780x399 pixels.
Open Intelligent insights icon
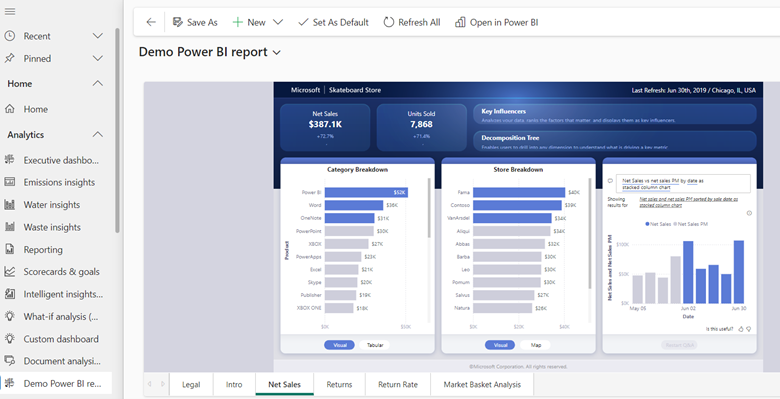point(9,294)
